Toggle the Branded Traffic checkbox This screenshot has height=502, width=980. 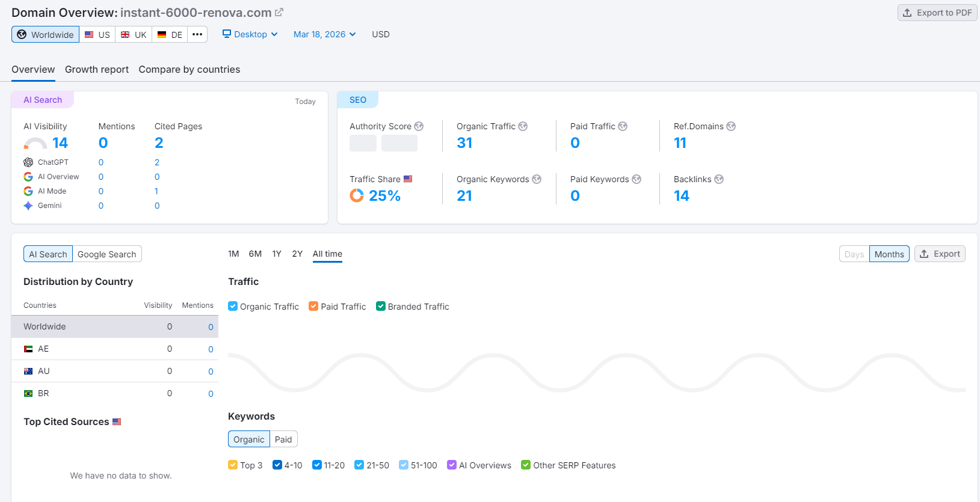pyautogui.click(x=381, y=306)
